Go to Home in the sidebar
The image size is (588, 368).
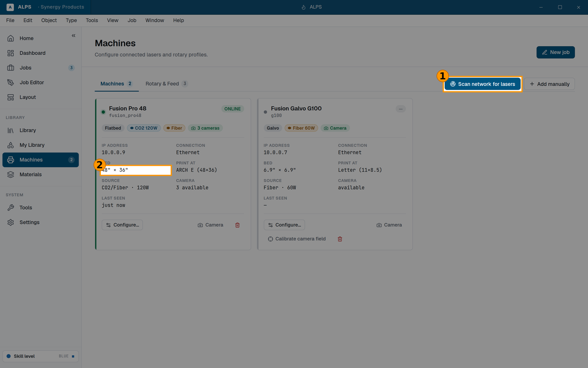point(41,38)
